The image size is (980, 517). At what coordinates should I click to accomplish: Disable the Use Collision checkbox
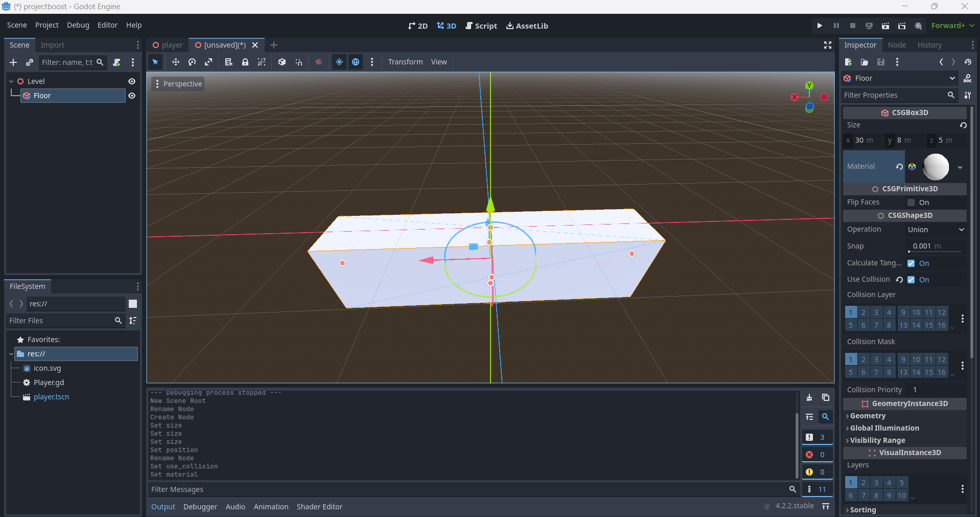pos(911,280)
